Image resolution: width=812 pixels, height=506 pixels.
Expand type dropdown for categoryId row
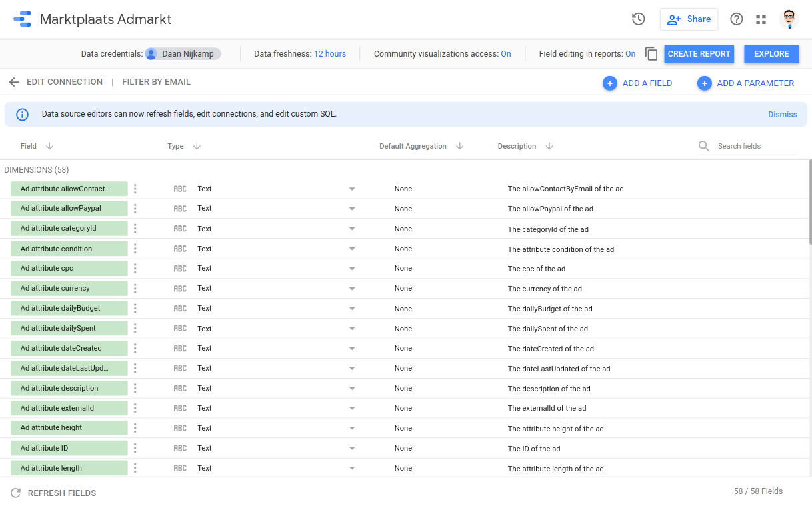[352, 229]
